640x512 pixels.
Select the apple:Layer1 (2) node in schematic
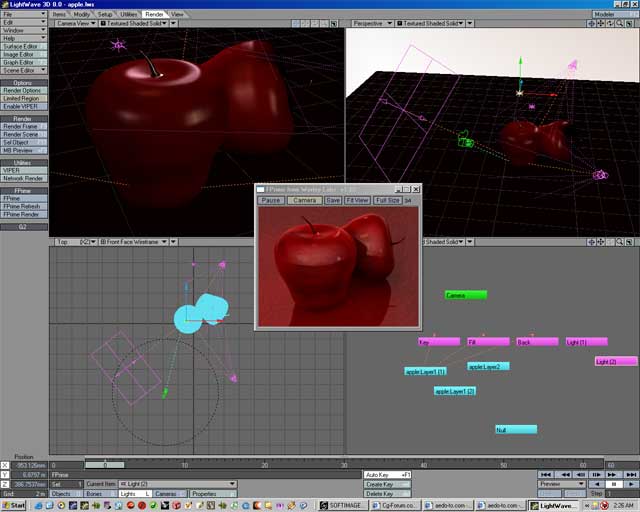tap(455, 391)
